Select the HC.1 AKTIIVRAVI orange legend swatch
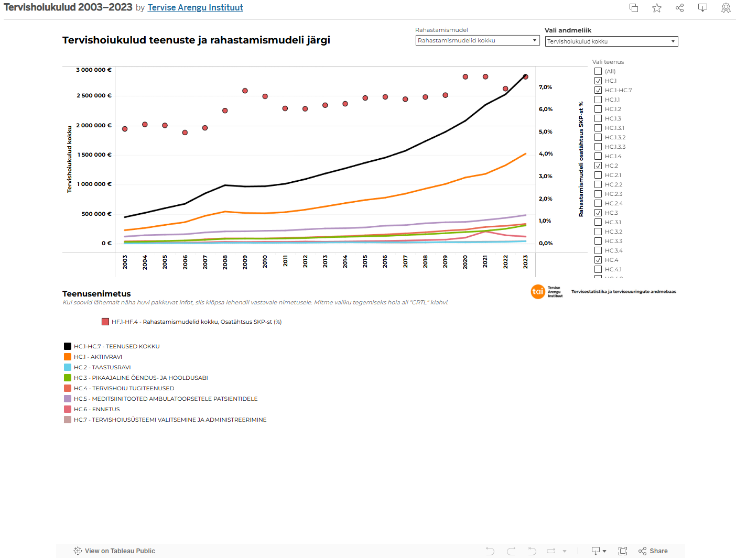 [x=67, y=356]
